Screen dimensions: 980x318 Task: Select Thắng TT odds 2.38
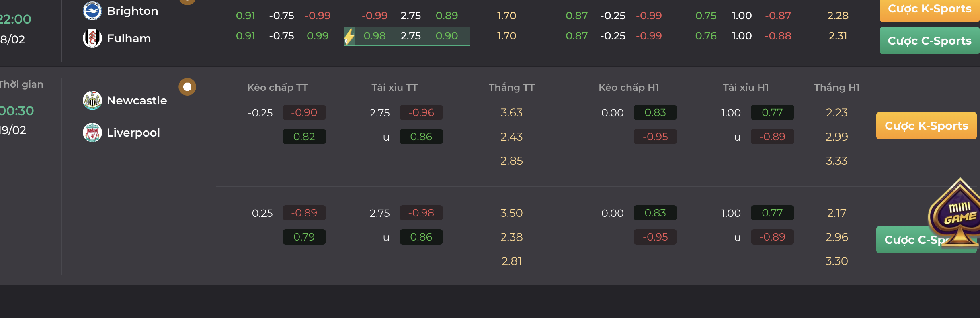click(x=512, y=237)
